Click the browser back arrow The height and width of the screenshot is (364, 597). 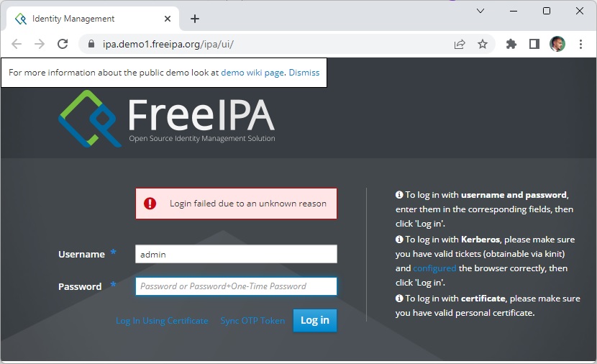(x=17, y=44)
